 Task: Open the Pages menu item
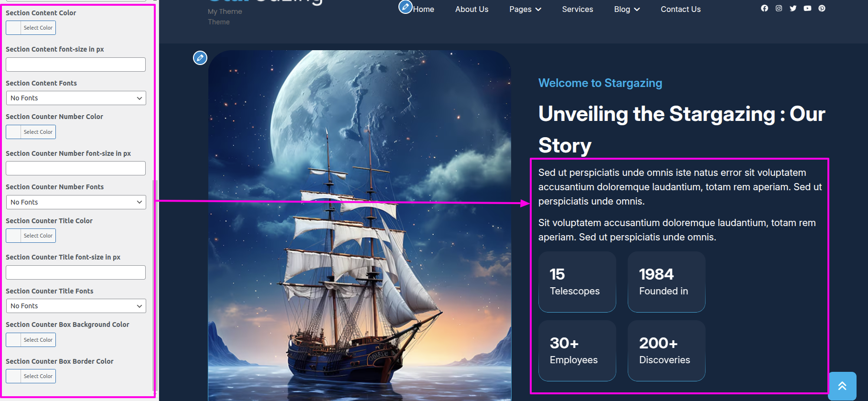[x=525, y=9]
